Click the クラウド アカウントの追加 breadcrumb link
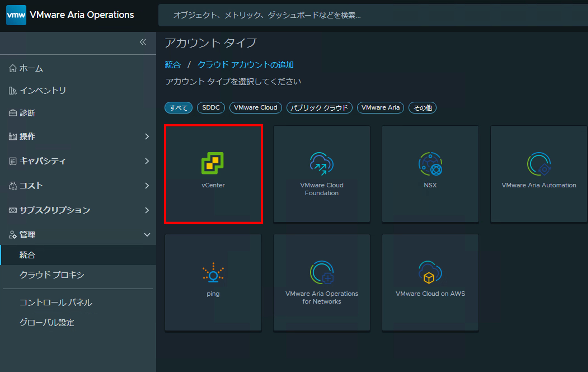The image size is (588, 372). coord(245,65)
